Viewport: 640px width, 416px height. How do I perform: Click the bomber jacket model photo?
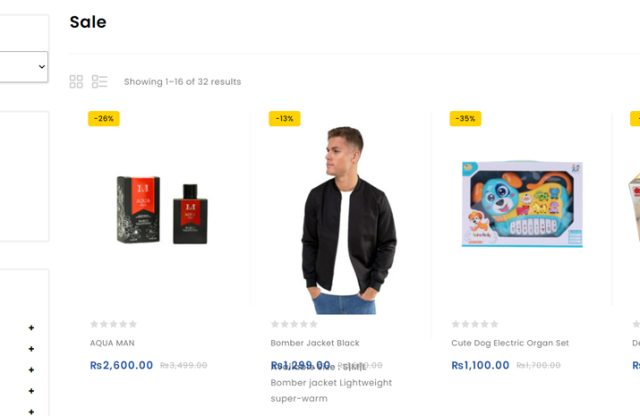pos(343,220)
